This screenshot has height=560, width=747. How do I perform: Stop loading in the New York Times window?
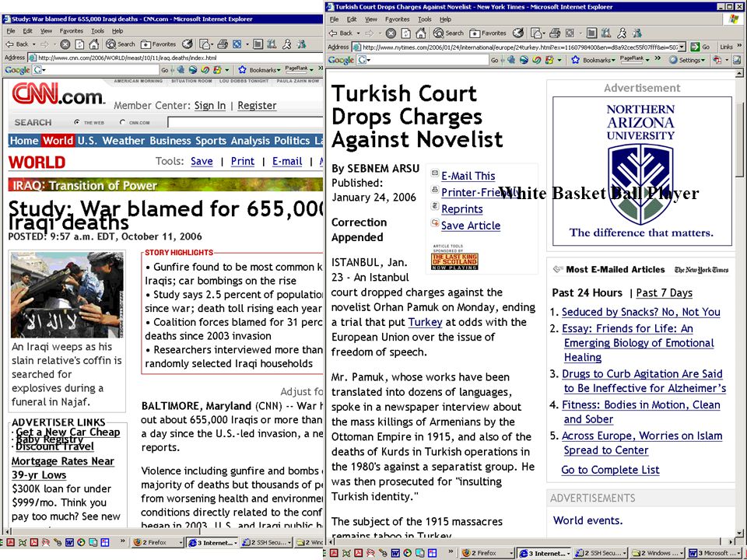tap(391, 33)
